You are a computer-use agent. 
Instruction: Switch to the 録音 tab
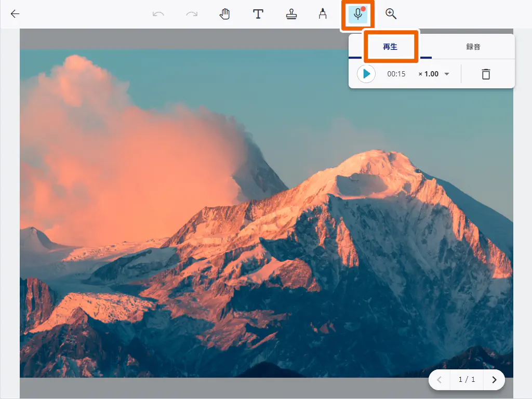[473, 47]
